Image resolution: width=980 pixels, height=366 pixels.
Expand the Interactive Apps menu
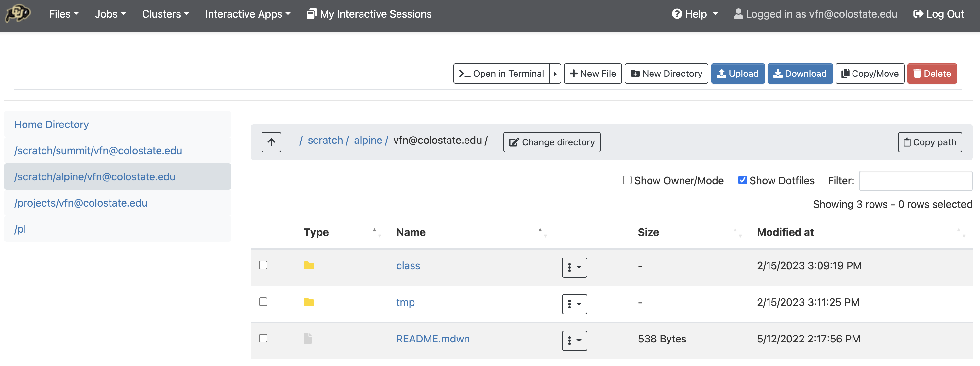[248, 14]
